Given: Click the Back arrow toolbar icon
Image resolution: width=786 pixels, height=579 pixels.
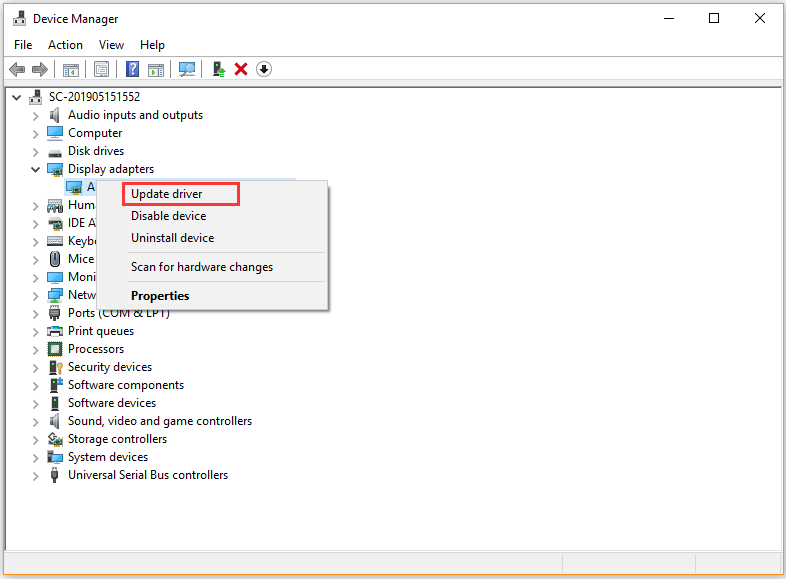Looking at the screenshot, I should [17, 69].
